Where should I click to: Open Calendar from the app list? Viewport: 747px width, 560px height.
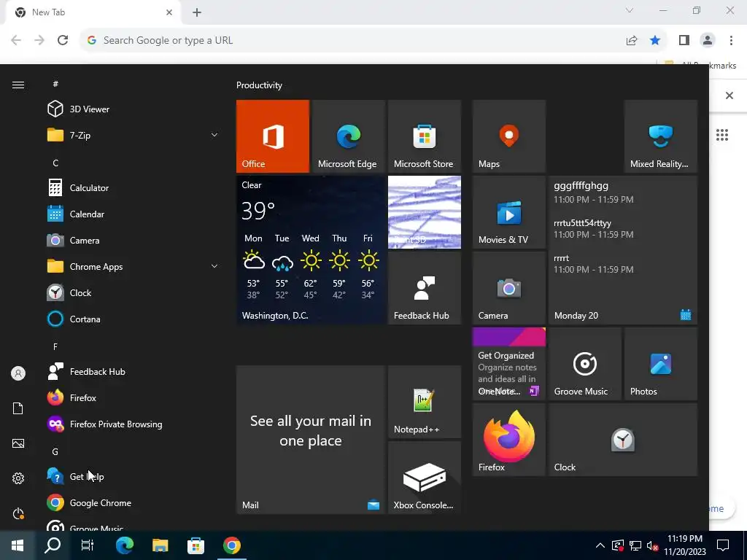tap(133, 214)
